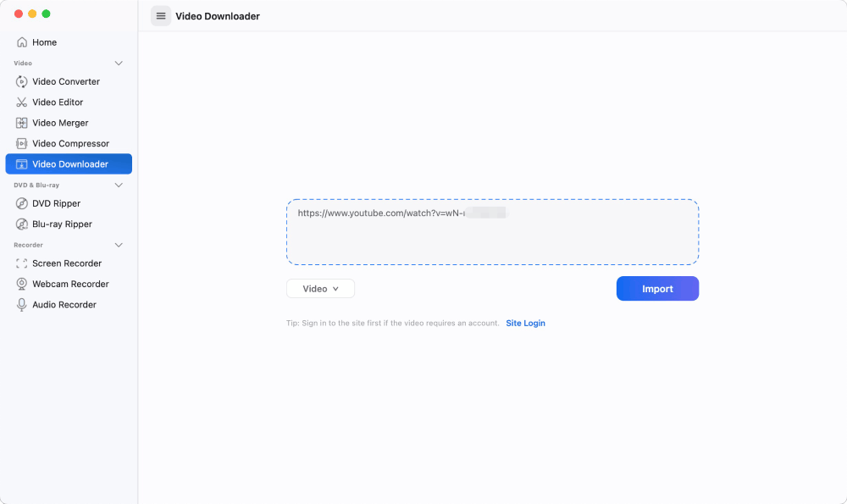The height and width of the screenshot is (504, 847).
Task: Open the Screen Recorder label
Action: coord(67,263)
